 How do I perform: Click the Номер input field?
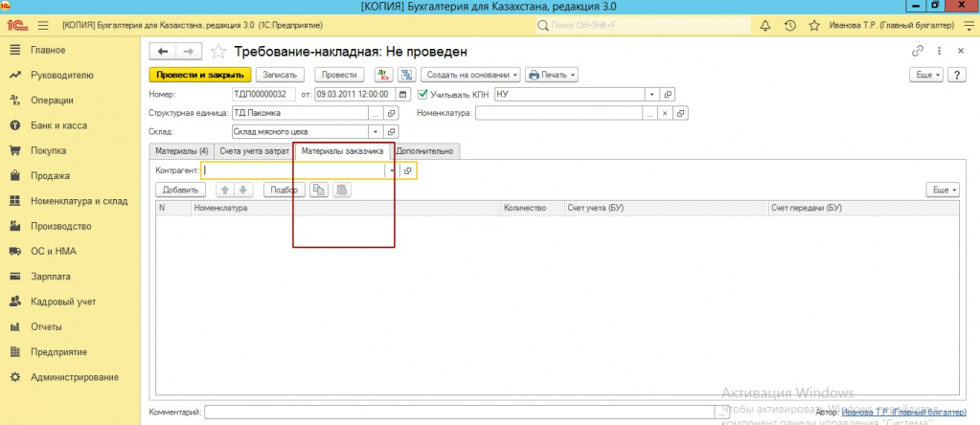pyautogui.click(x=263, y=95)
